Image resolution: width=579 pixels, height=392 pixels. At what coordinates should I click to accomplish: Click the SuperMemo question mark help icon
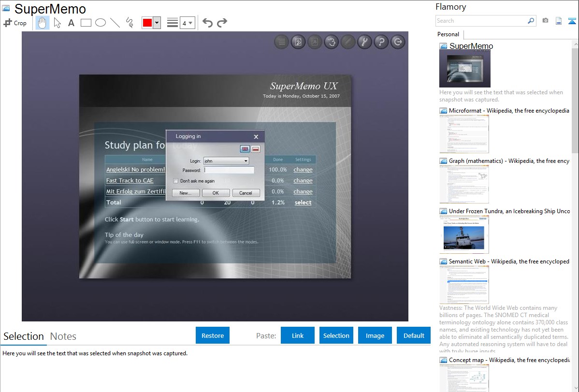(x=381, y=42)
